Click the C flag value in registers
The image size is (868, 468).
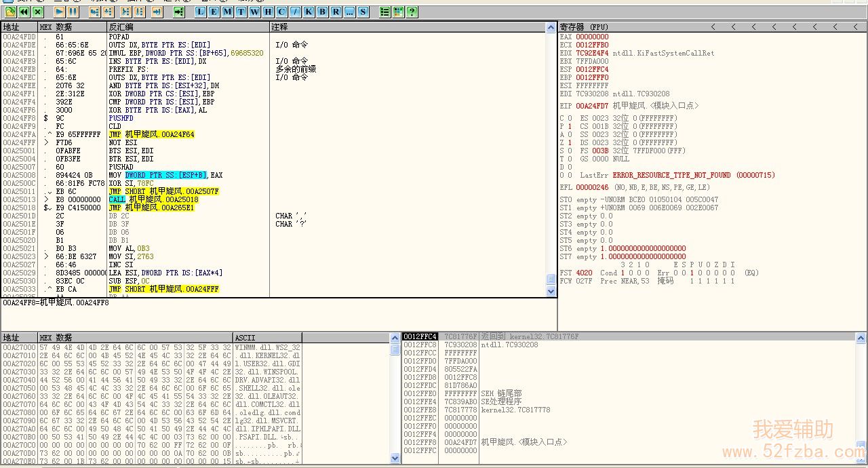pos(570,118)
